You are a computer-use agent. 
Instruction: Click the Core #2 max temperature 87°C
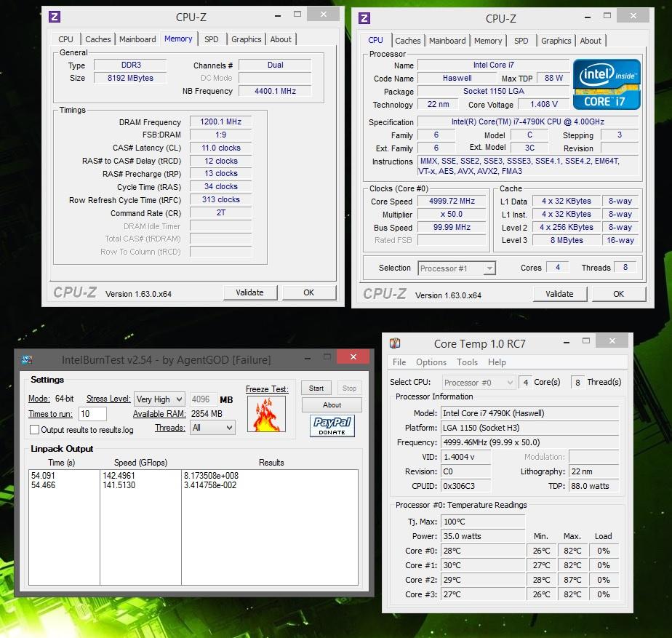tap(572, 580)
